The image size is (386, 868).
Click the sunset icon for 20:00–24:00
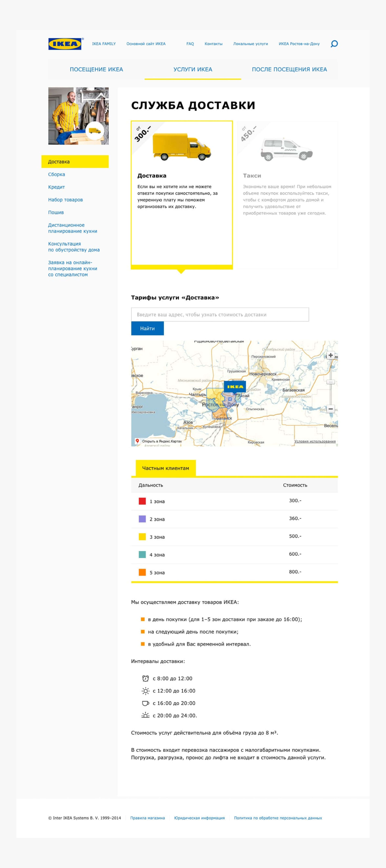click(x=146, y=715)
